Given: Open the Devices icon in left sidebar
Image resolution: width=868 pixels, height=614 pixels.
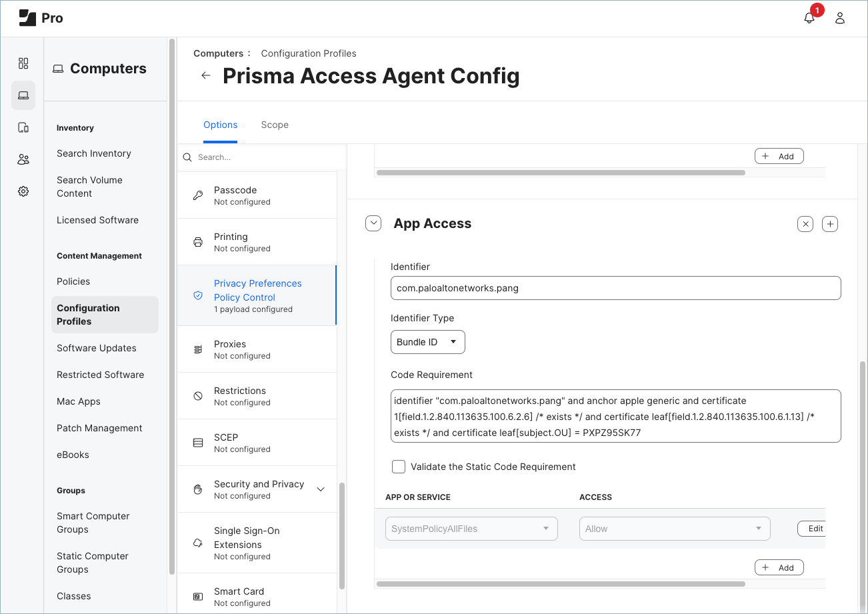Looking at the screenshot, I should click(23, 127).
